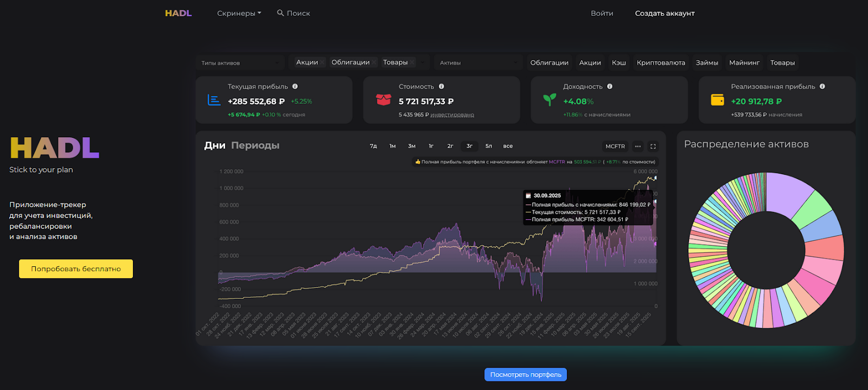Open the fullscreen chart icon
Viewport: 868px width, 390px height.
coord(653,146)
